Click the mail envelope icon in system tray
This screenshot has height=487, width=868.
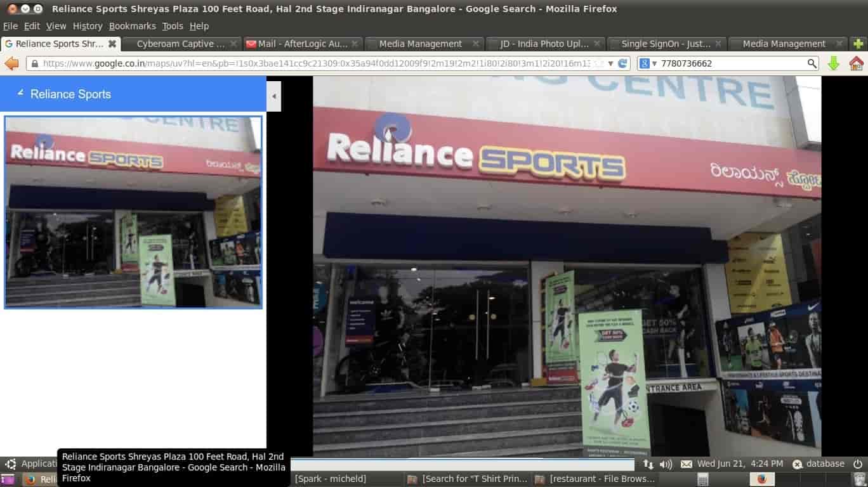pos(687,464)
